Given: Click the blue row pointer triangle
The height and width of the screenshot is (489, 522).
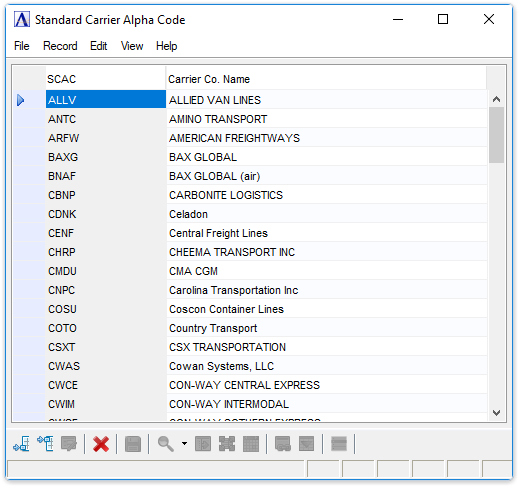Looking at the screenshot, I should point(20,100).
